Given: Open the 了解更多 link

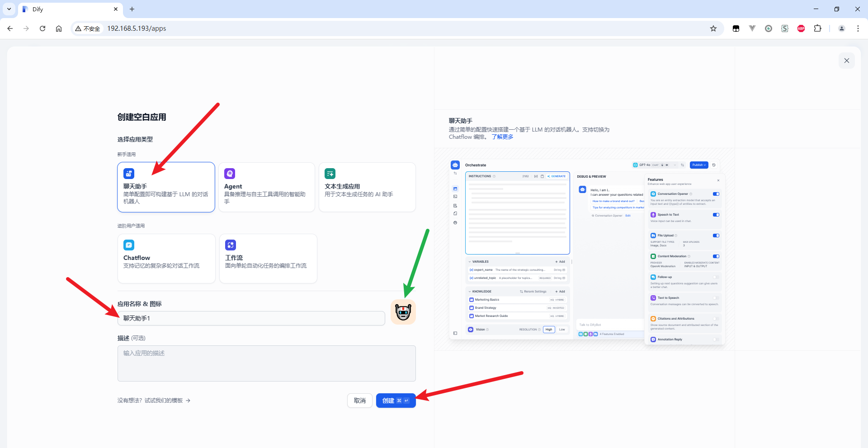Looking at the screenshot, I should coord(503,137).
